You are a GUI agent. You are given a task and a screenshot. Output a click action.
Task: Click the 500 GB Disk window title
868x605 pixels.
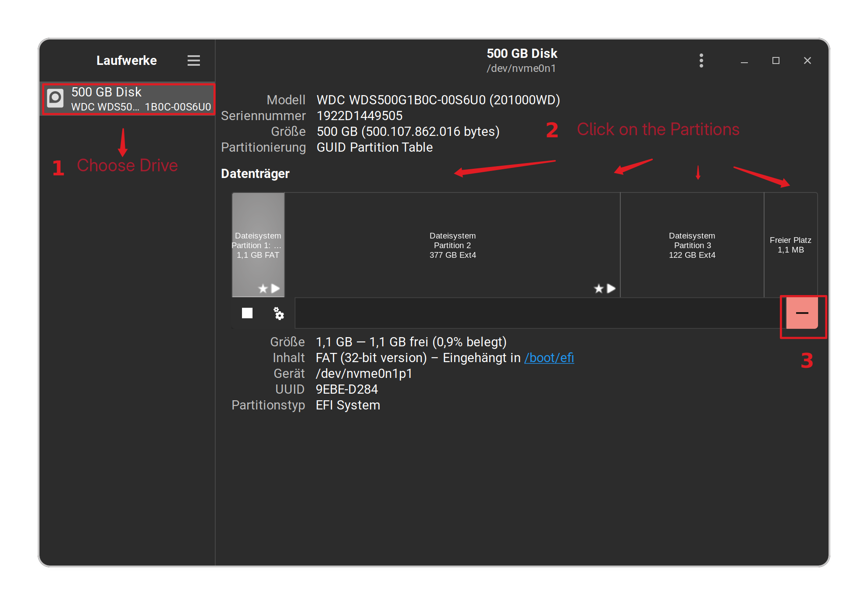(x=522, y=53)
